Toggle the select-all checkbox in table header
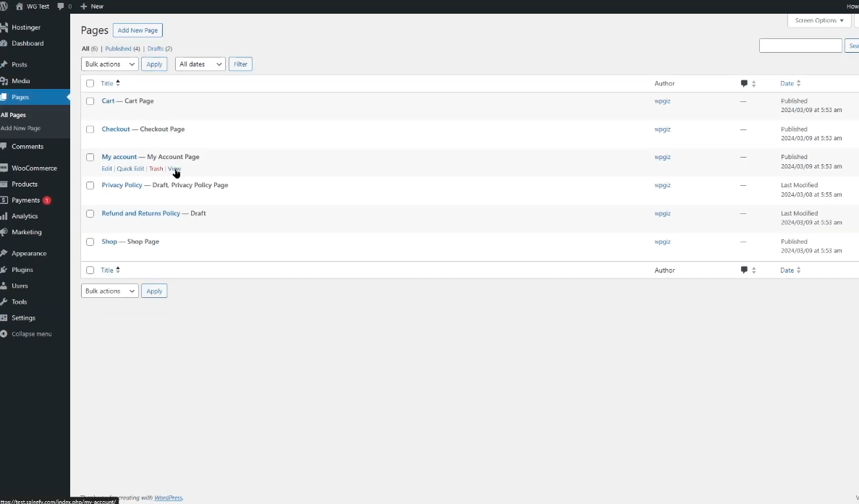 [x=90, y=84]
